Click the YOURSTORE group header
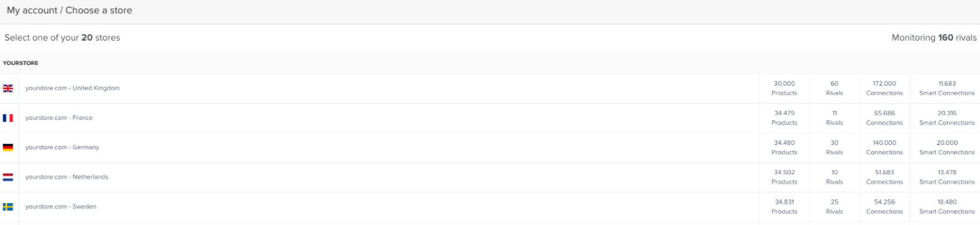 [21, 63]
